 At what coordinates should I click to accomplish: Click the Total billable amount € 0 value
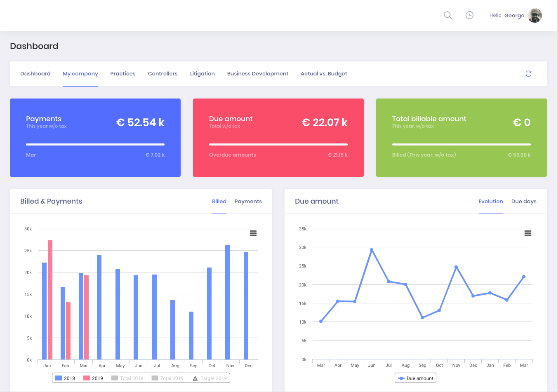[522, 122]
